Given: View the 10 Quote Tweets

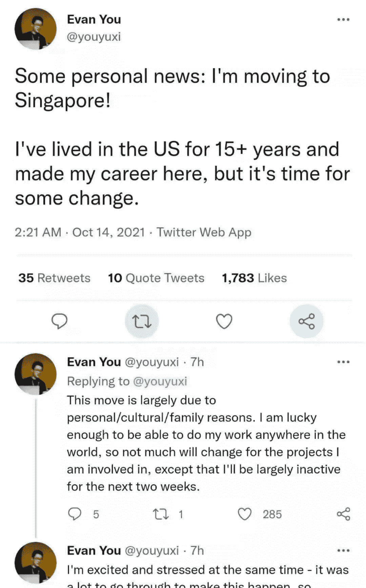Looking at the screenshot, I should tap(156, 278).
